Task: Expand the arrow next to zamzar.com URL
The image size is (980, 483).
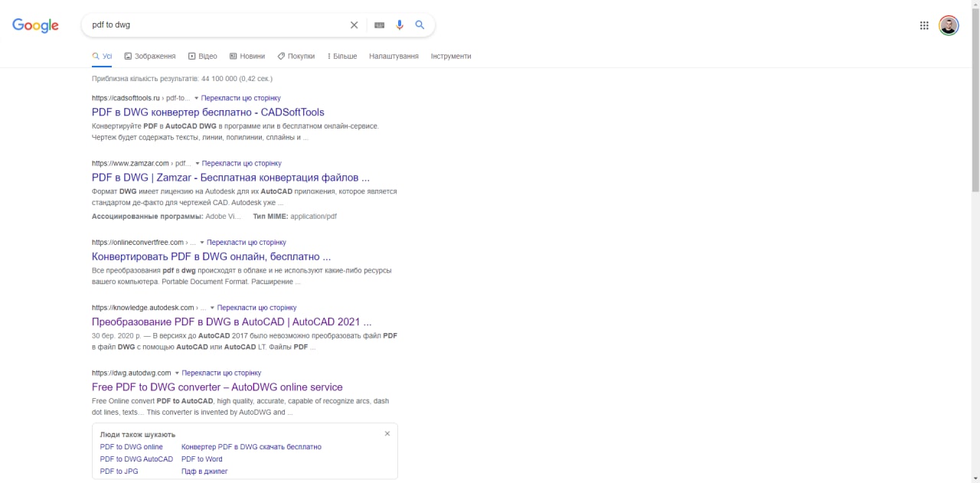Action: 198,163
